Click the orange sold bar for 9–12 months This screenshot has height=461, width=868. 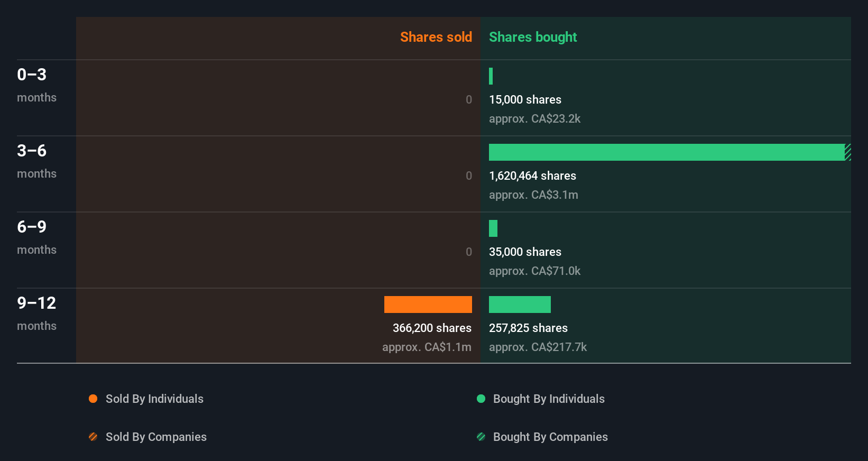click(428, 305)
